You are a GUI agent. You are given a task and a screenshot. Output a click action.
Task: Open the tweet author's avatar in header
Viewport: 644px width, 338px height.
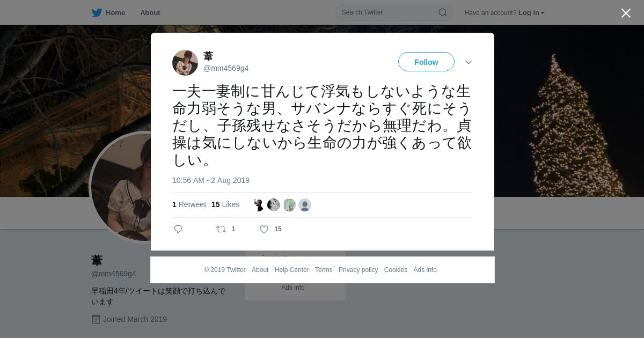(185, 63)
